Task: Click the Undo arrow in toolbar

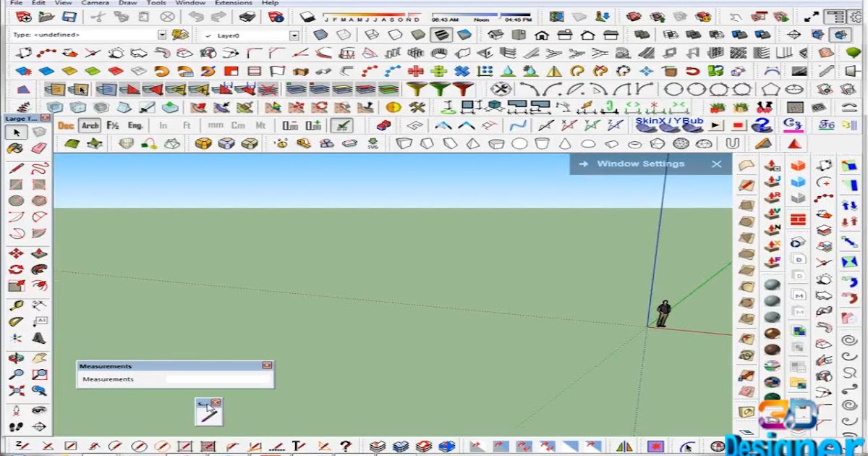Action: point(195,16)
